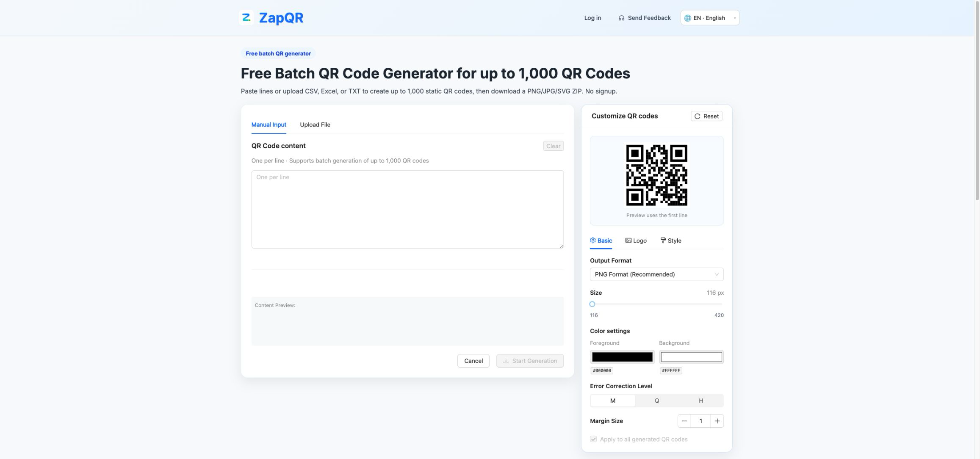Decrease margin size with the minus button
980x459 pixels.
tap(684, 421)
